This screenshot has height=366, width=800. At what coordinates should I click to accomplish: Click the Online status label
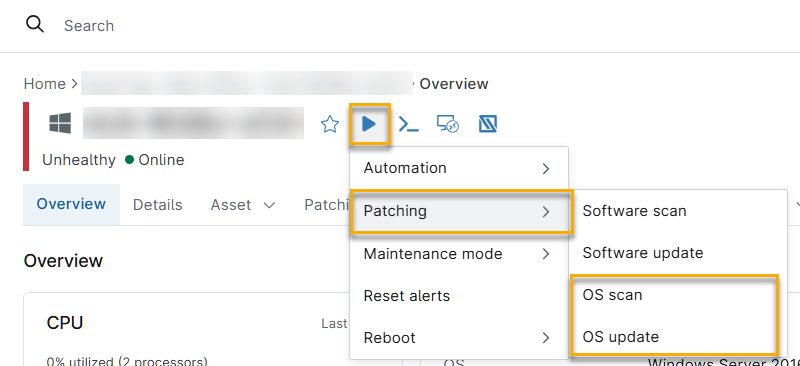click(x=161, y=160)
